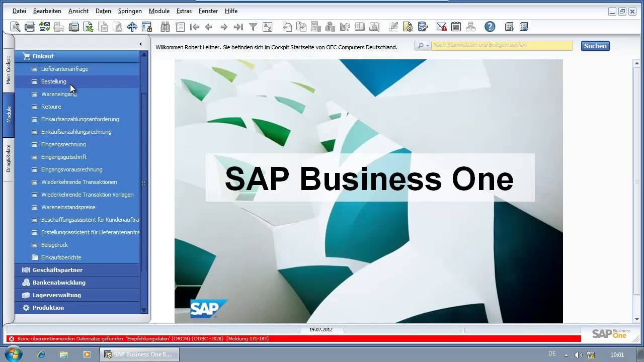Select the Module vertical side tab
Image resolution: width=644 pixels, height=362 pixels.
tap(9, 114)
